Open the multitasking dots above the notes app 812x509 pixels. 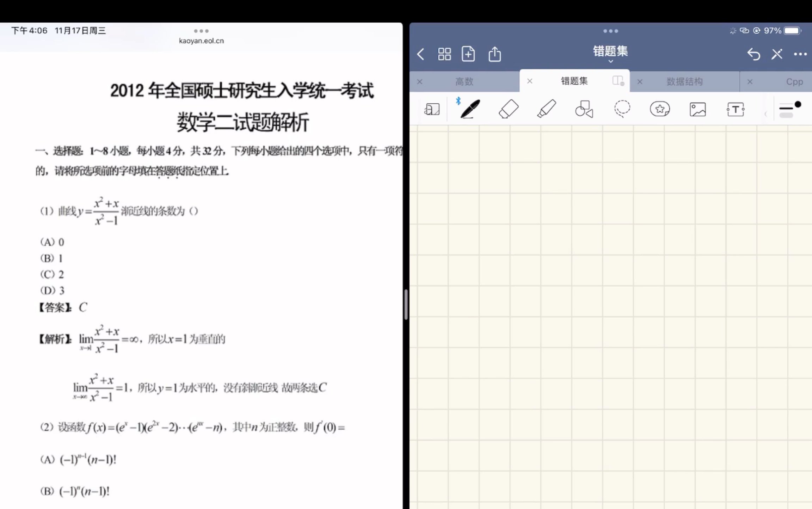[610, 31]
